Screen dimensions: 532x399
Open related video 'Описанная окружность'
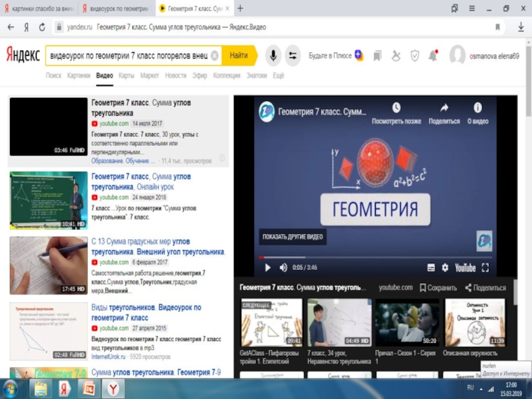[x=474, y=323]
